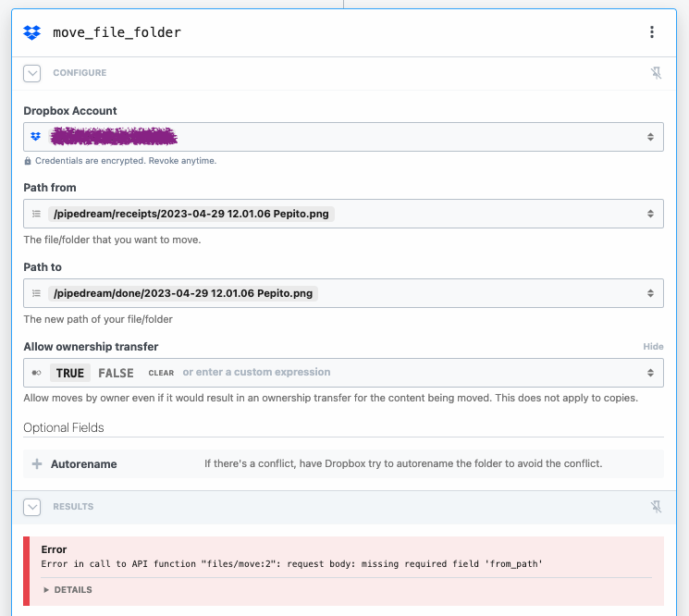The image size is (689, 616).
Task: Hide the Allow ownership transfer field
Action: click(653, 347)
